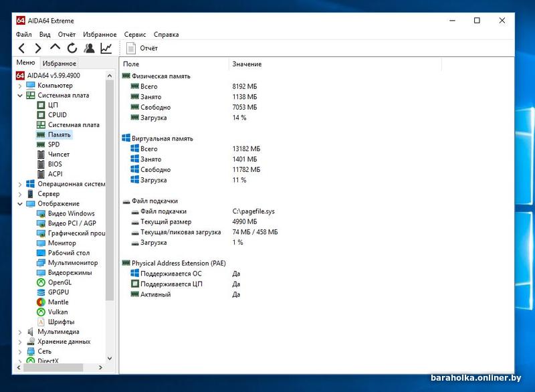Select the Графический процессор tree item
Screen dimensions: 535x392
tap(76, 233)
